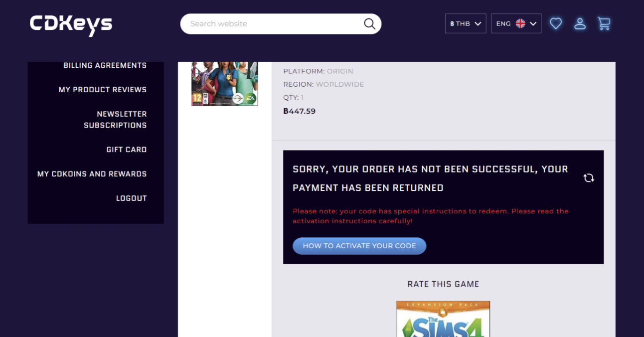The height and width of the screenshot is (337, 644).
Task: Expand the ENG language dropdown
Action: (516, 23)
